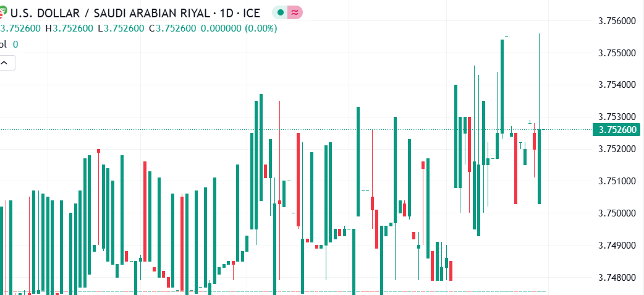Click the 3.753000 price axis label
Screen dimensions: 644x295
point(617,117)
